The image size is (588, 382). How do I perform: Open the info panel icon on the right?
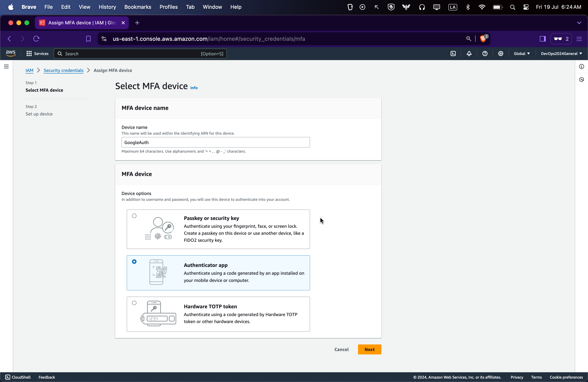point(581,67)
